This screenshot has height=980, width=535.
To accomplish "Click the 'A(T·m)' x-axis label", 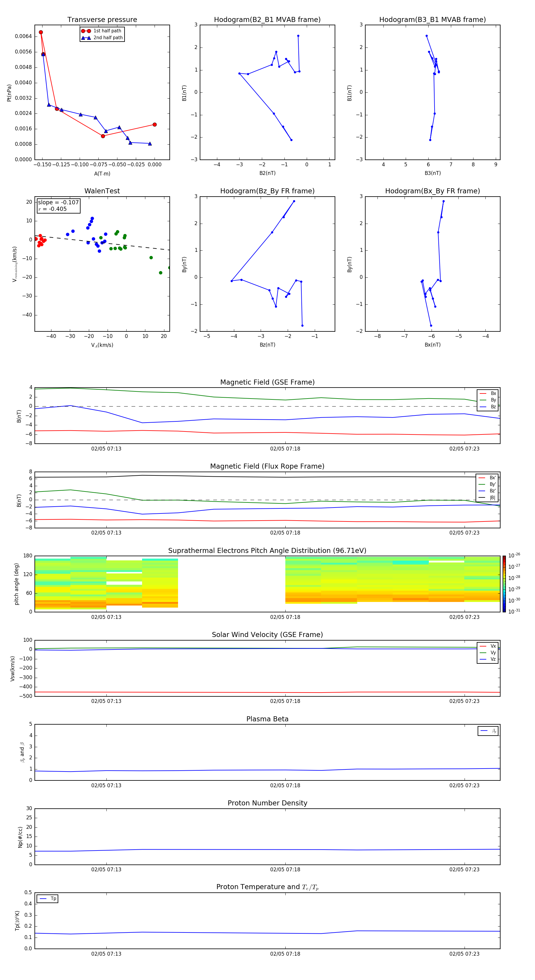I will click(x=102, y=174).
